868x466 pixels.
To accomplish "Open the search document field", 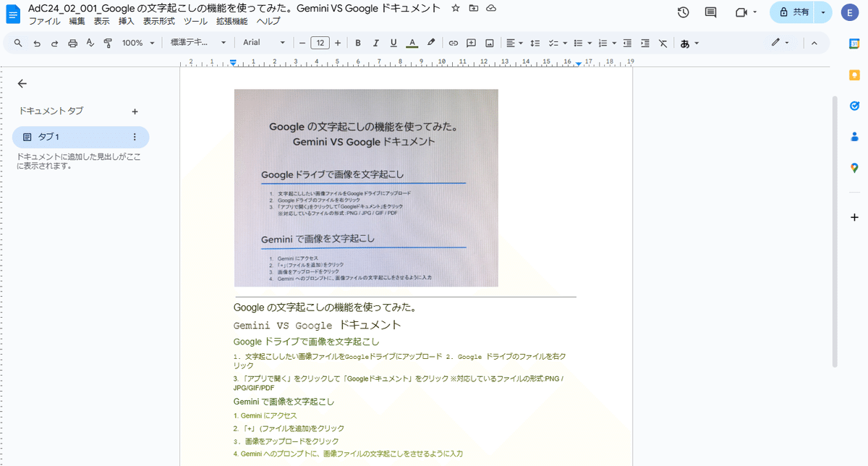I will coord(17,43).
